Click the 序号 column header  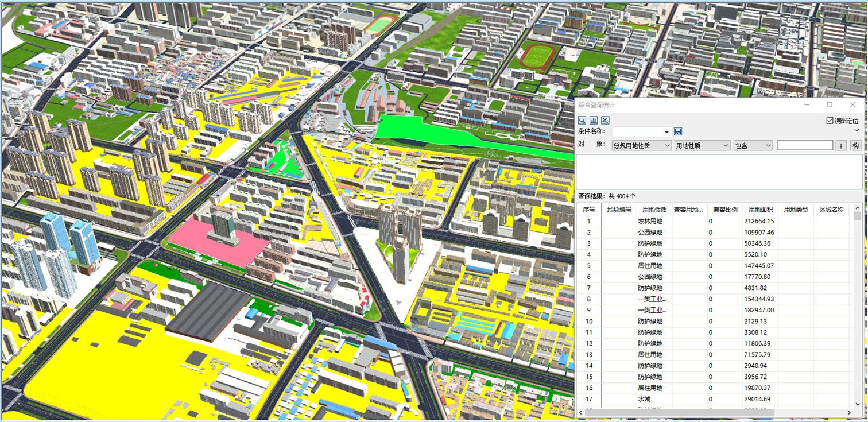pyautogui.click(x=589, y=210)
